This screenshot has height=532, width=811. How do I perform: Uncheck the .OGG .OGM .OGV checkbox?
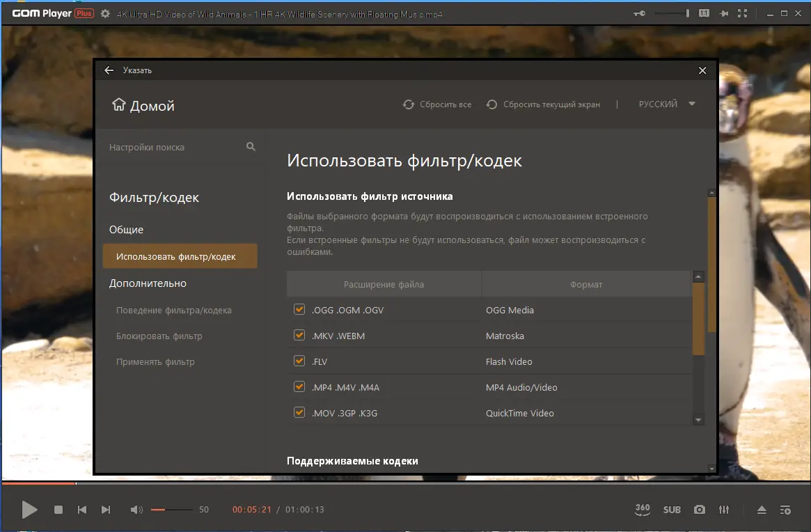coord(299,309)
